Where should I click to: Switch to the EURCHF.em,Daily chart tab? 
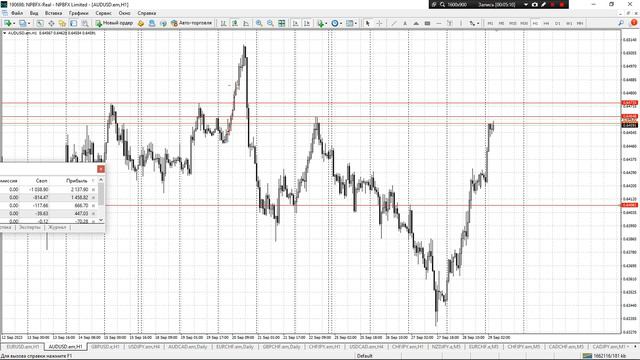tap(235, 347)
